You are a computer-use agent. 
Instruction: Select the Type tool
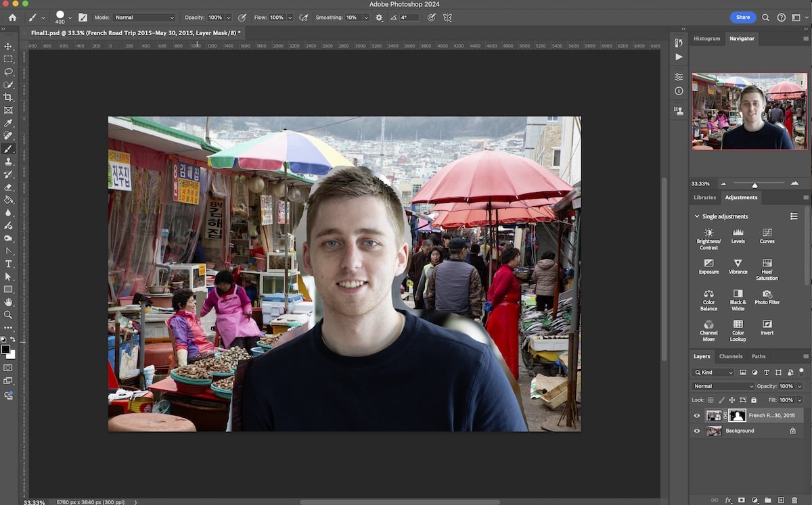click(9, 264)
